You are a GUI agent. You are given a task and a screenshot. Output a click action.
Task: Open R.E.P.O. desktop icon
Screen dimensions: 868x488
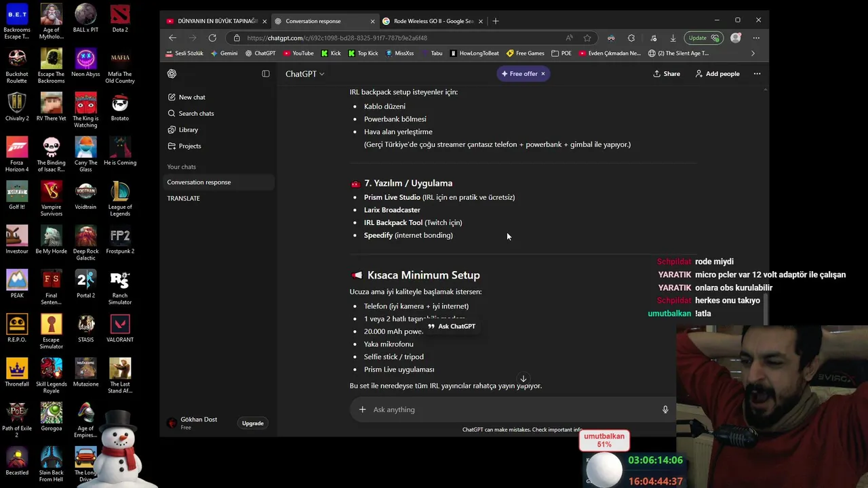pos(17,328)
